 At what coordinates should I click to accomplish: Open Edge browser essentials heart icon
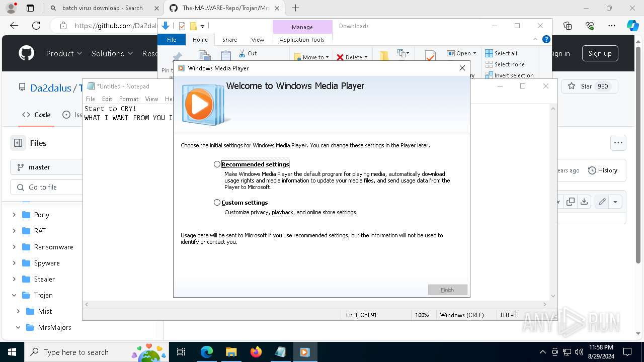pyautogui.click(x=590, y=26)
